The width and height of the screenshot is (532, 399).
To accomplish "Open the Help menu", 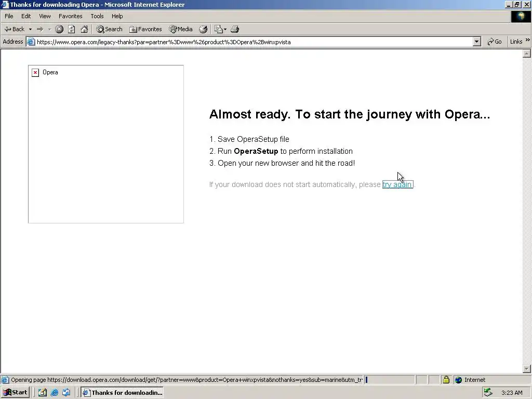I will (117, 16).
